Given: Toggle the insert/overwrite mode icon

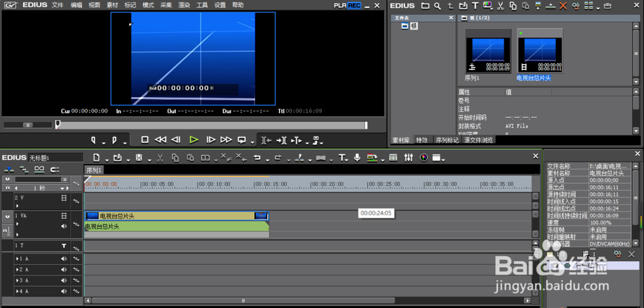Looking at the screenshot, I should coord(9,169).
